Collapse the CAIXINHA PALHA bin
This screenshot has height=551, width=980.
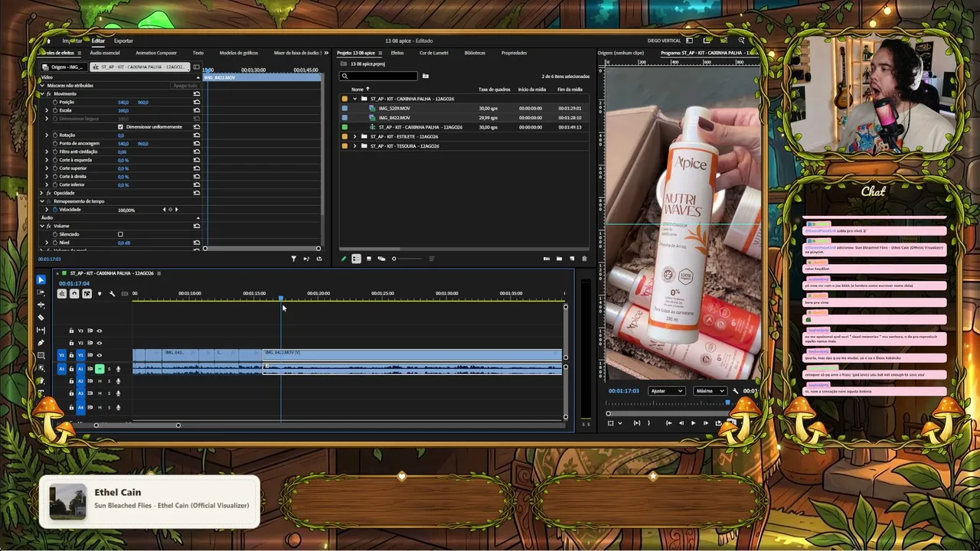(x=354, y=99)
